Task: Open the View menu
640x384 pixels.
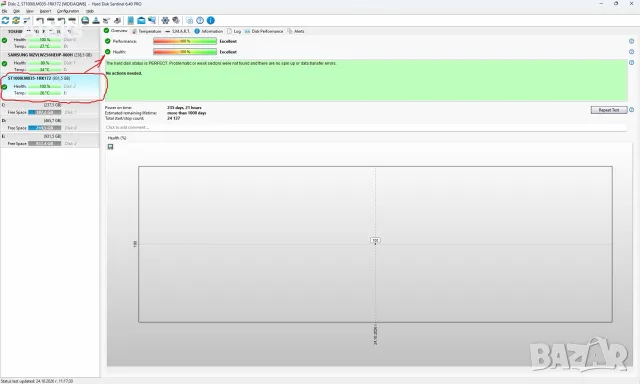Action: [x=30, y=11]
